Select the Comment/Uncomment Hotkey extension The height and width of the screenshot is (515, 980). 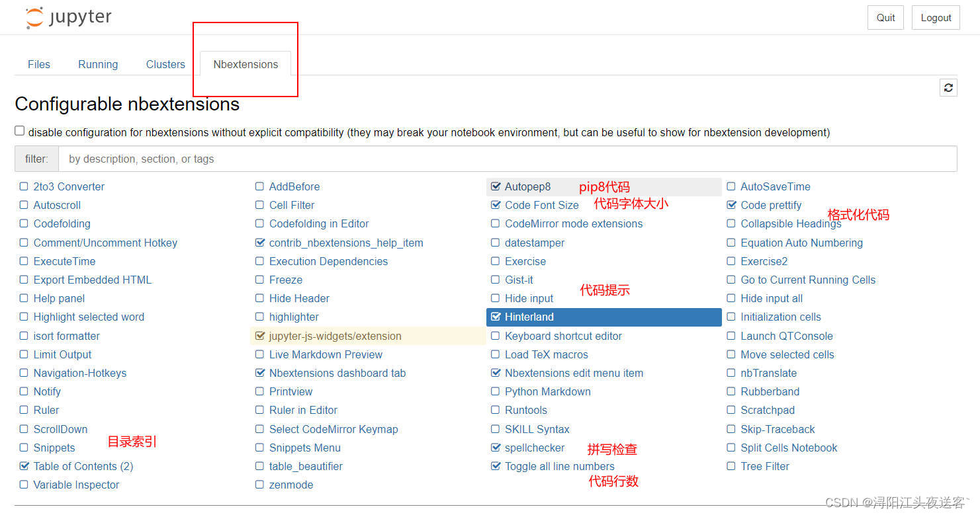tap(105, 243)
